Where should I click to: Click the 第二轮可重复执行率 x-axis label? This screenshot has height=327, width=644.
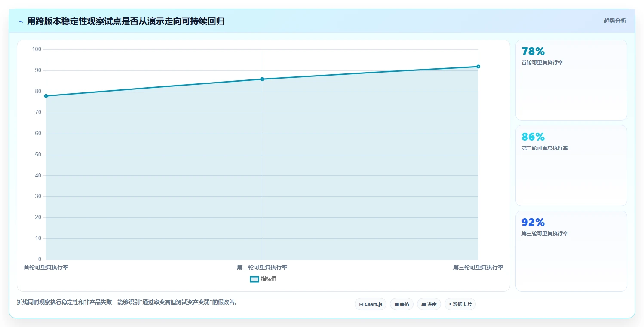(x=262, y=267)
